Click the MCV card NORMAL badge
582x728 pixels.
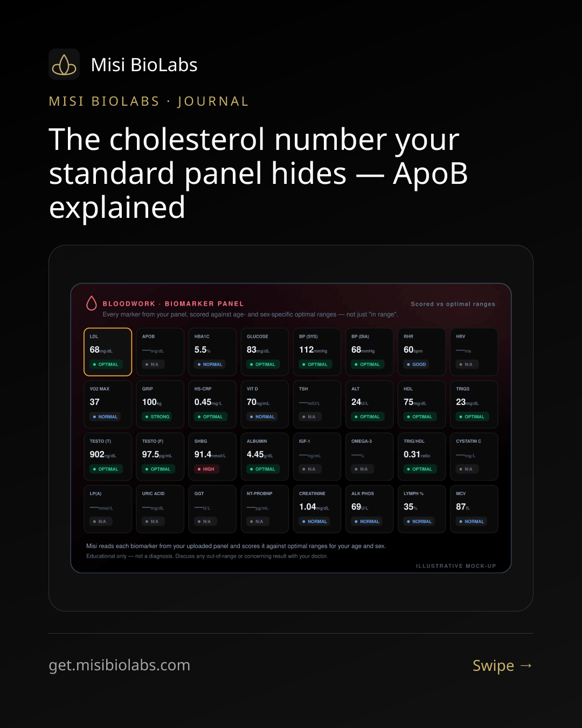[472, 521]
